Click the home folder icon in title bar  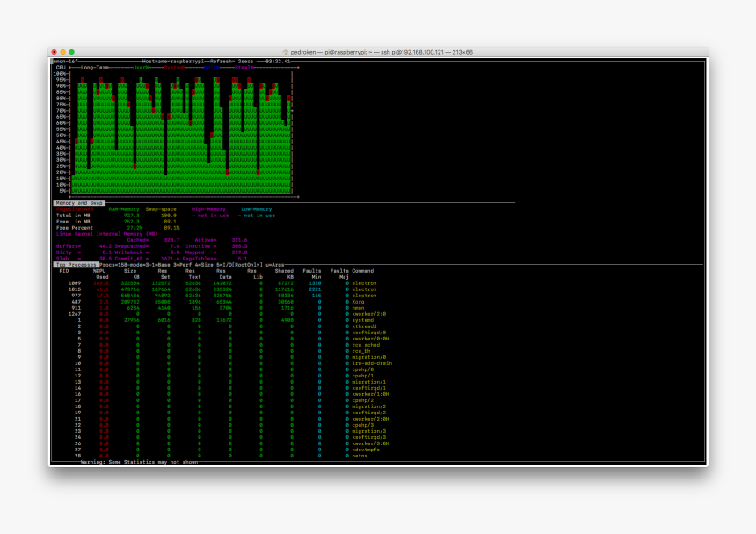click(286, 52)
